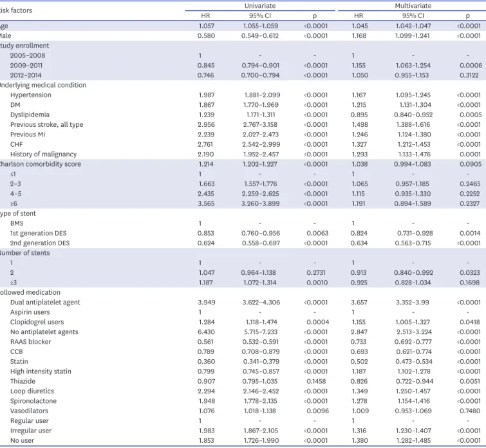The height and width of the screenshot is (448, 486).
Task: Click the CI value '0.341–0.379'
Action: pyautogui.click(x=261, y=362)
